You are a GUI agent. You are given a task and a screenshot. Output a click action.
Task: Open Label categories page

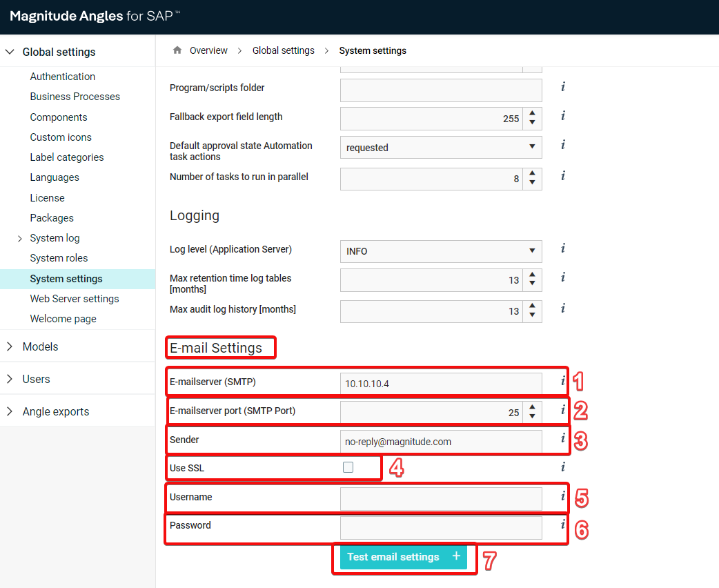point(67,157)
